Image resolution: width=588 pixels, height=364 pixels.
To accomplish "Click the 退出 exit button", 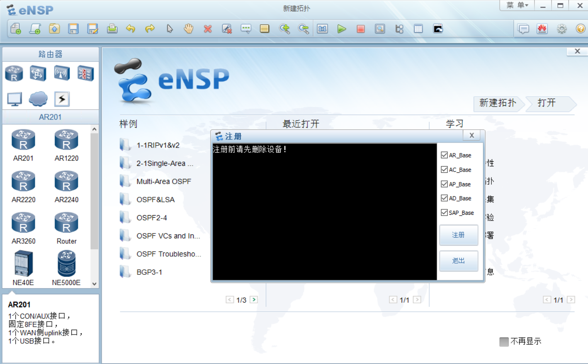I will pyautogui.click(x=459, y=261).
